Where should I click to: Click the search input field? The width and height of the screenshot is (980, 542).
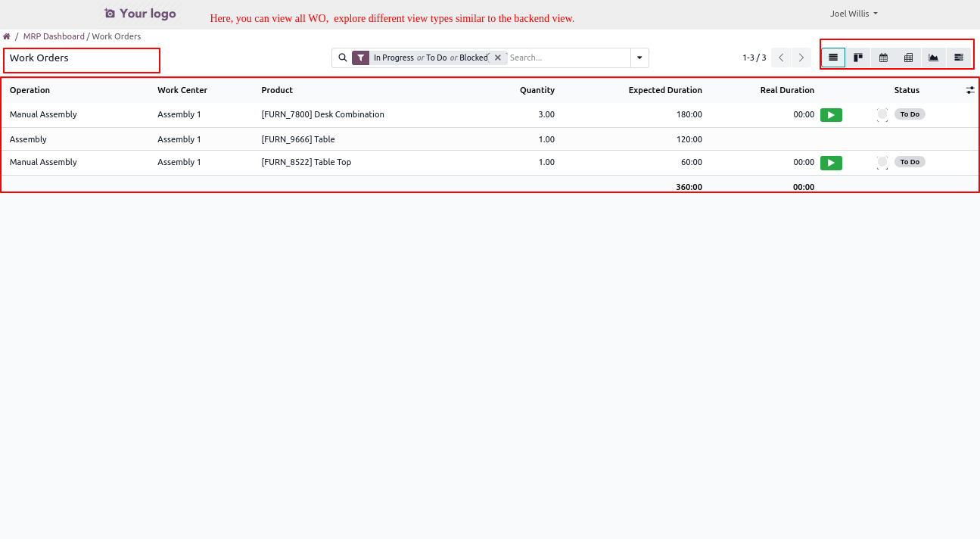click(568, 58)
